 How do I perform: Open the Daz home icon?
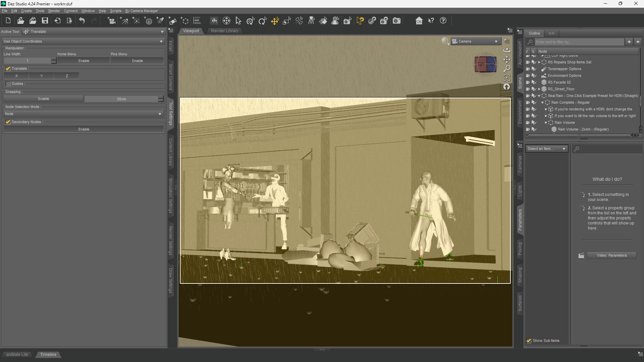(419, 21)
